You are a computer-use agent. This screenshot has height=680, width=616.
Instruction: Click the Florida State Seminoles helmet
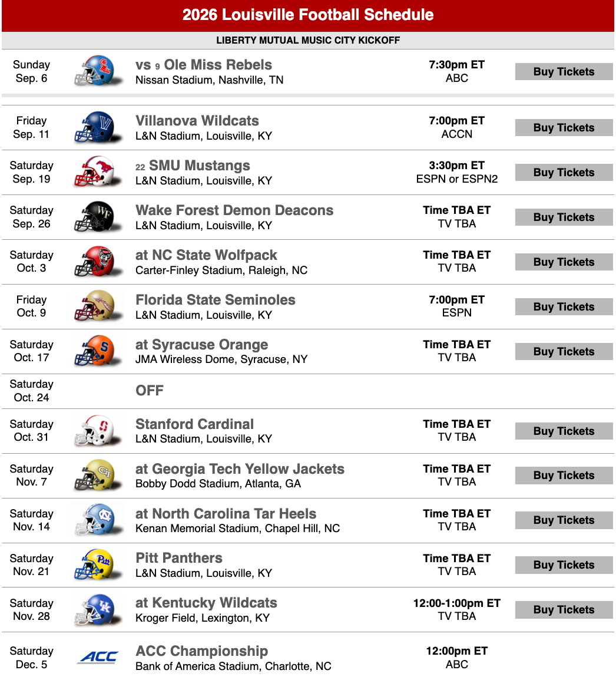click(98, 306)
